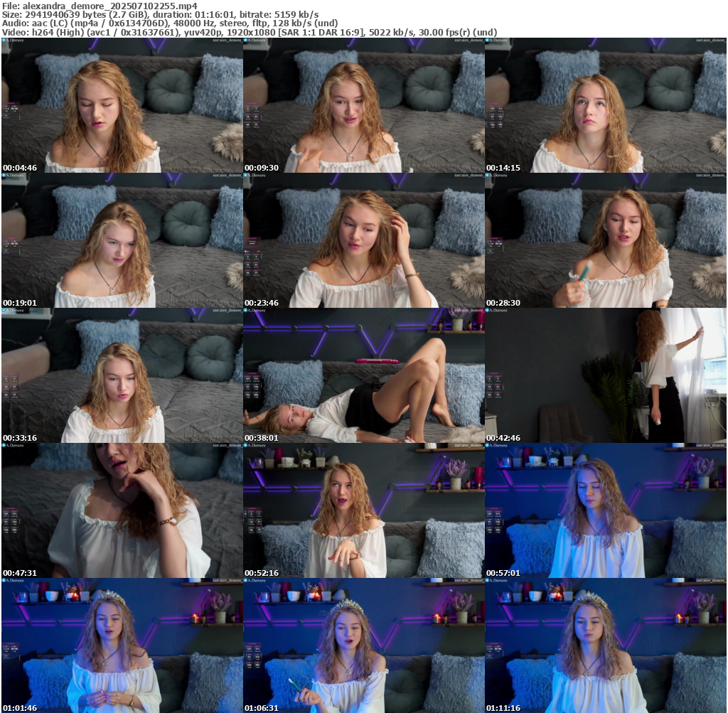Select the Audio codec info line
Image resolution: width=728 pixels, height=713 pixels.
click(x=170, y=23)
